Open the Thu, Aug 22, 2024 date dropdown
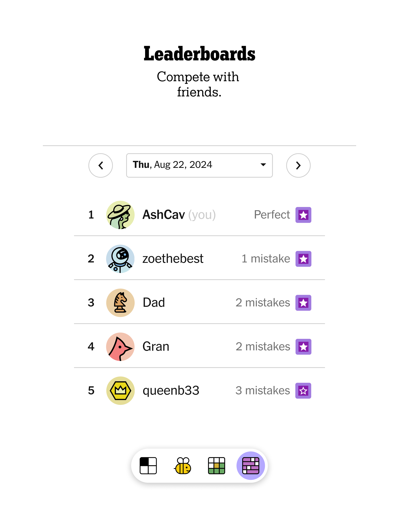Viewport: 399px width, 532px height. 199,165
